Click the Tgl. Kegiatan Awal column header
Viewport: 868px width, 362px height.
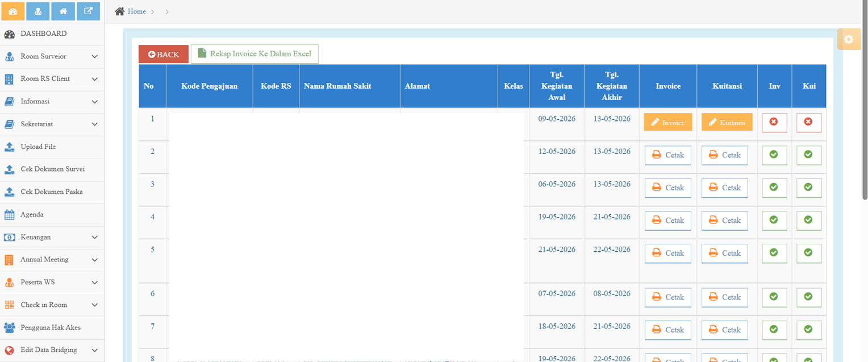pos(557,86)
